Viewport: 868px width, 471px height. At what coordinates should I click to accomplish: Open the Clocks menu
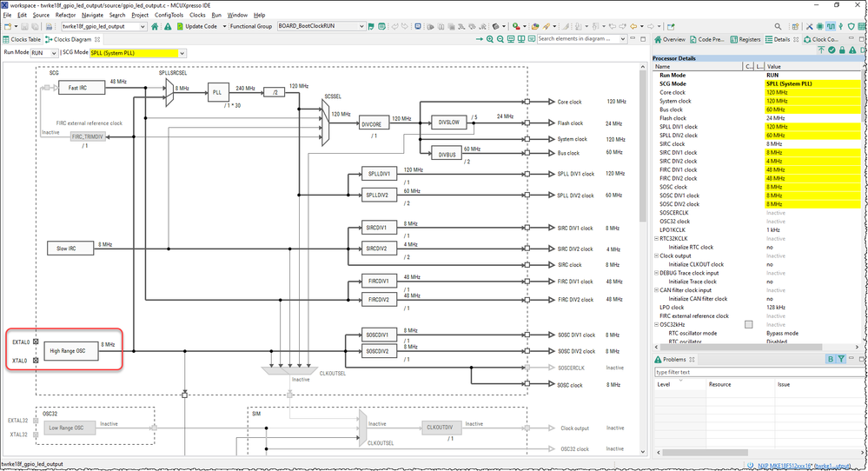pos(198,15)
